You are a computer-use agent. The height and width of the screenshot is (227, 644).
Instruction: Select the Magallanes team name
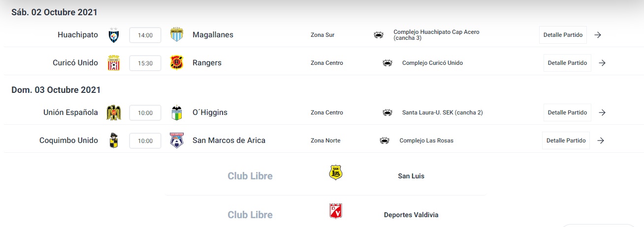(213, 35)
